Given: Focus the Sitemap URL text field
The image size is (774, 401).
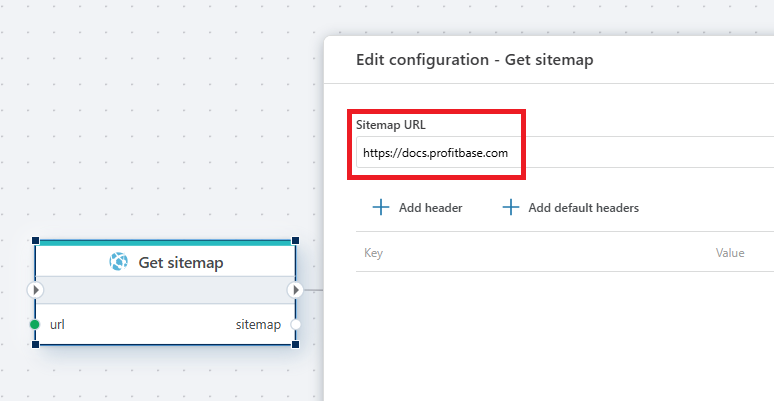Looking at the screenshot, I should (560, 153).
